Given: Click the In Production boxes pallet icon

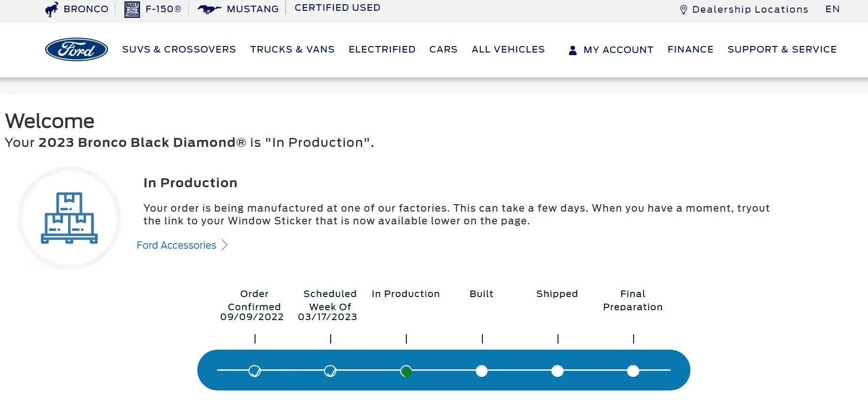Looking at the screenshot, I should tap(70, 218).
